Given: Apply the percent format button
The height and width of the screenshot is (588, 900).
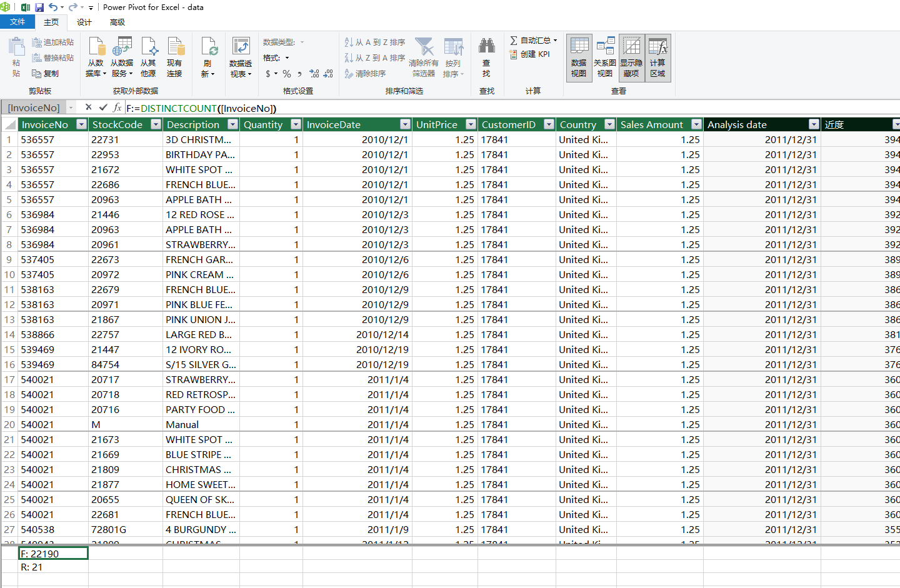Looking at the screenshot, I should tap(287, 74).
